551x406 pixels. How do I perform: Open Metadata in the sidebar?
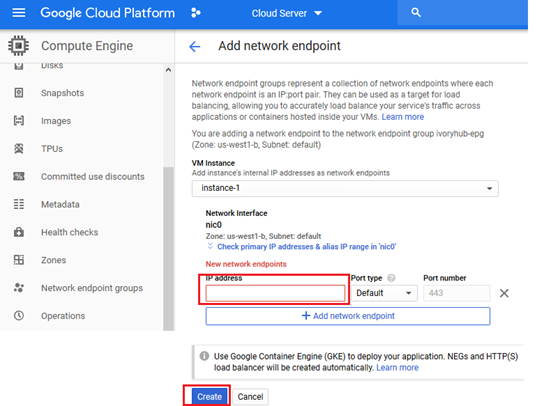[60, 204]
